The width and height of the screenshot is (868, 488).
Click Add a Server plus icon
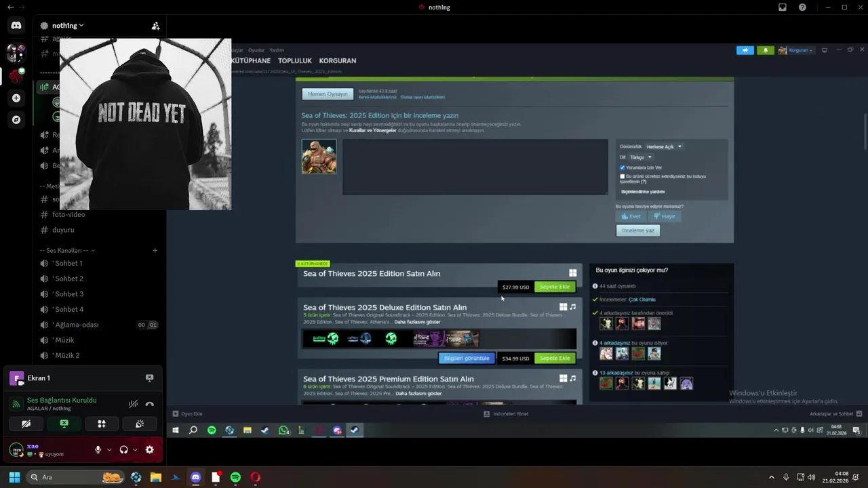tap(16, 98)
